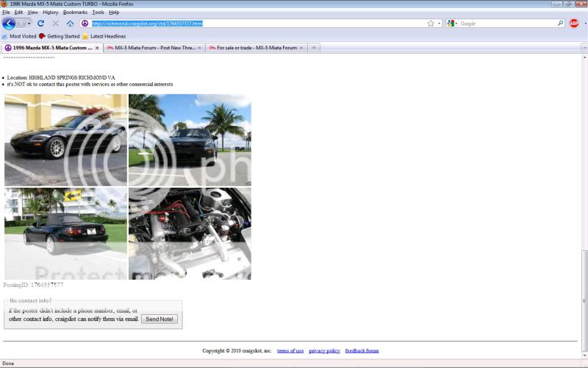Bookmark this page with the star icon
The width and height of the screenshot is (588, 368).
(x=431, y=24)
